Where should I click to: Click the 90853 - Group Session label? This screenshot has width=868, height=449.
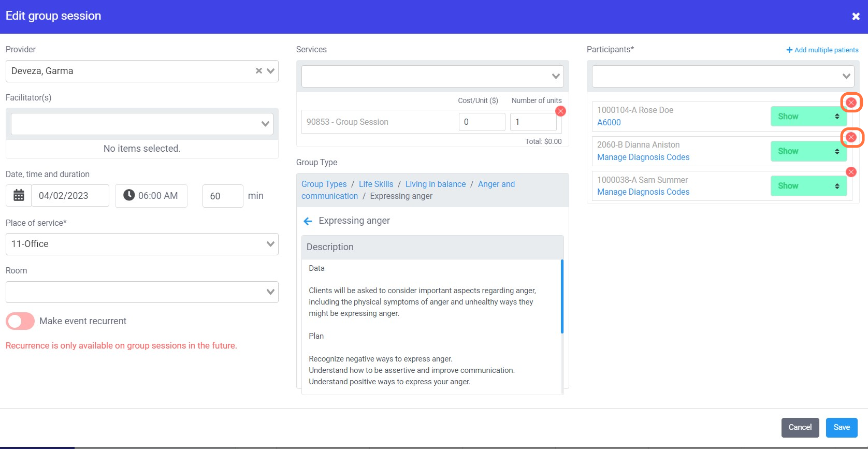(348, 122)
